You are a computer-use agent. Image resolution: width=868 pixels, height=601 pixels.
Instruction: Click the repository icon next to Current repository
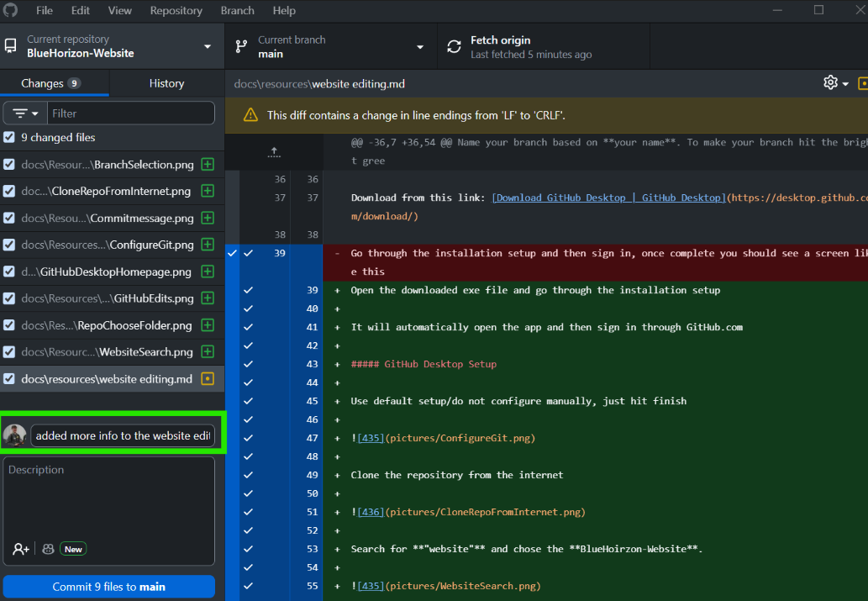coord(11,46)
